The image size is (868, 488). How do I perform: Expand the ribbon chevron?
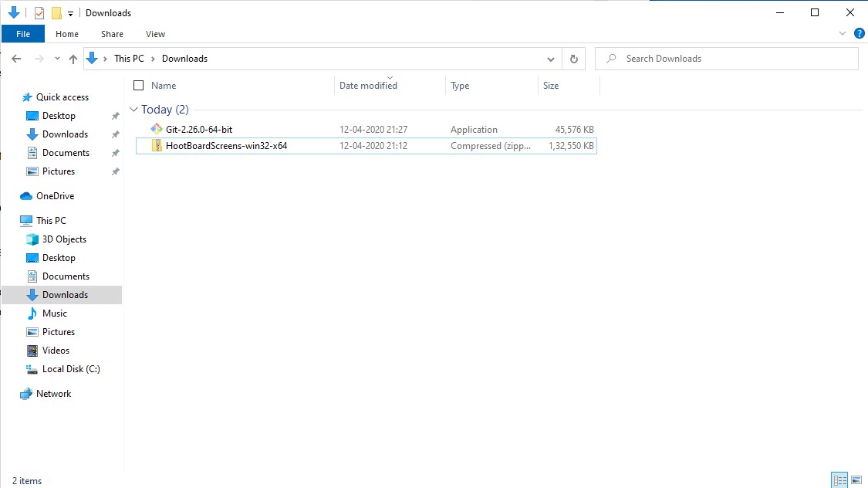point(843,34)
